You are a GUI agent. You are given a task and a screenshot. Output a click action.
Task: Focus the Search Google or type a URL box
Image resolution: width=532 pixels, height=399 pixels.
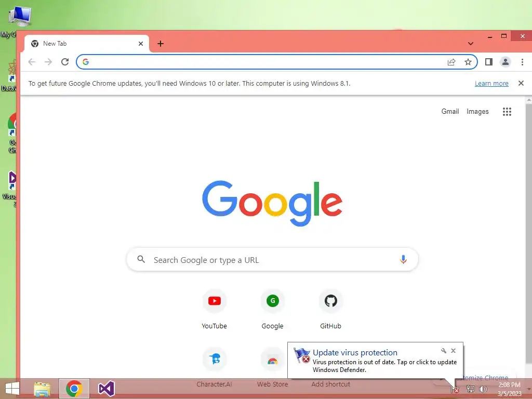click(x=272, y=260)
